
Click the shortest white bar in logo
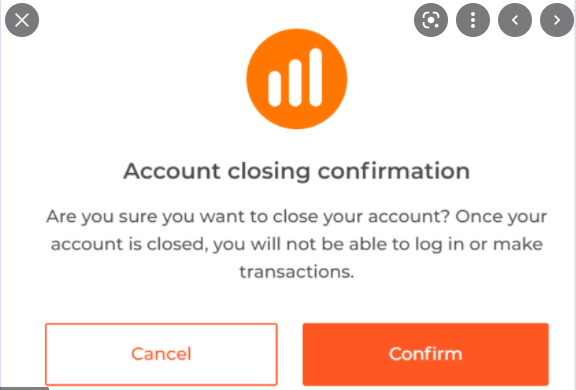click(x=275, y=89)
